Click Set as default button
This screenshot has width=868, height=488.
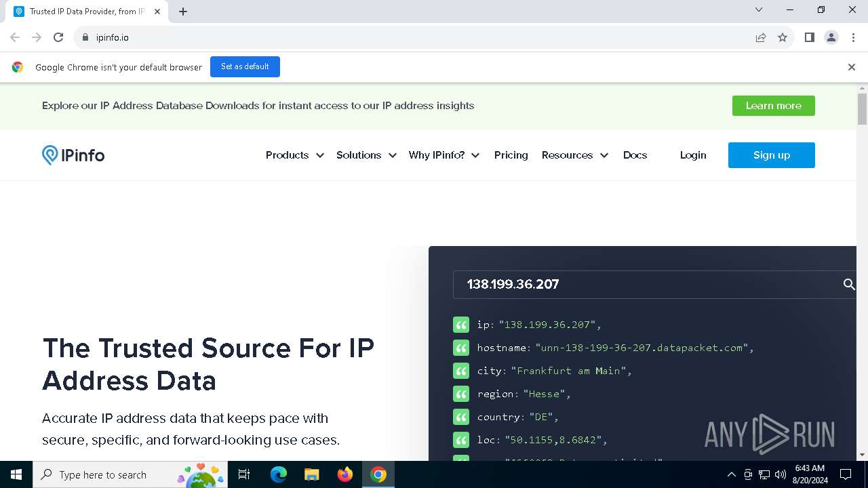pyautogui.click(x=245, y=67)
